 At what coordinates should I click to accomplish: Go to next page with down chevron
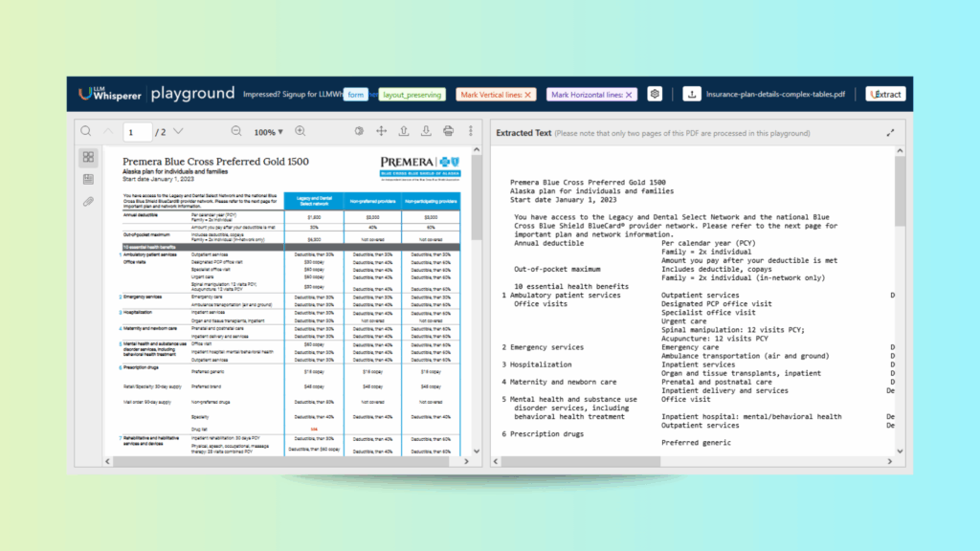coord(177,131)
